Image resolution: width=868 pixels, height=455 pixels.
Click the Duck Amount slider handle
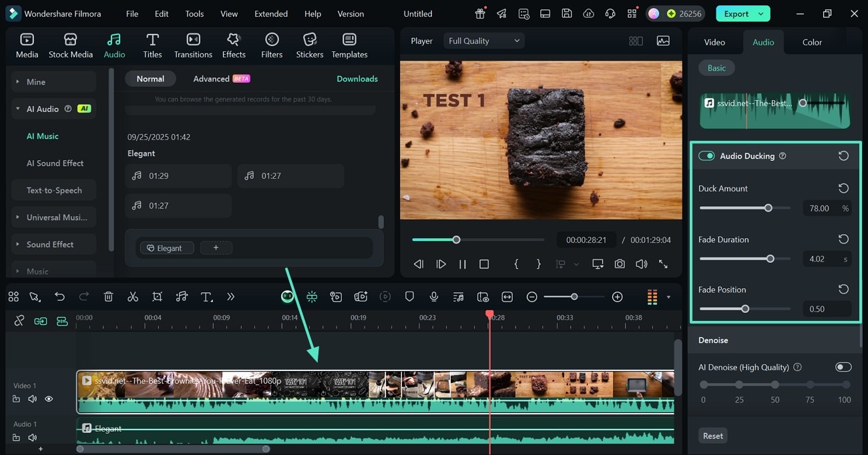point(768,208)
